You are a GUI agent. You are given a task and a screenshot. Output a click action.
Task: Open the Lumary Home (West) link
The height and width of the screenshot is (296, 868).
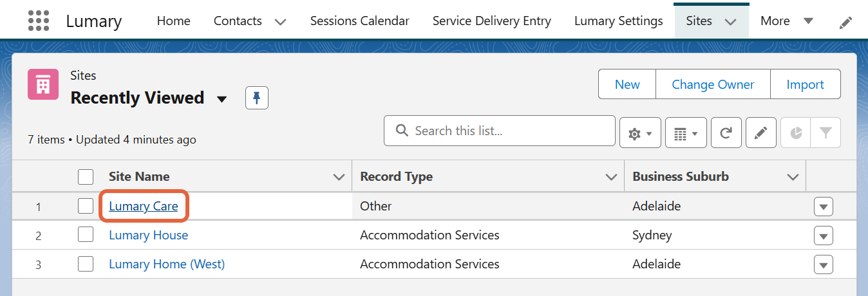167,264
